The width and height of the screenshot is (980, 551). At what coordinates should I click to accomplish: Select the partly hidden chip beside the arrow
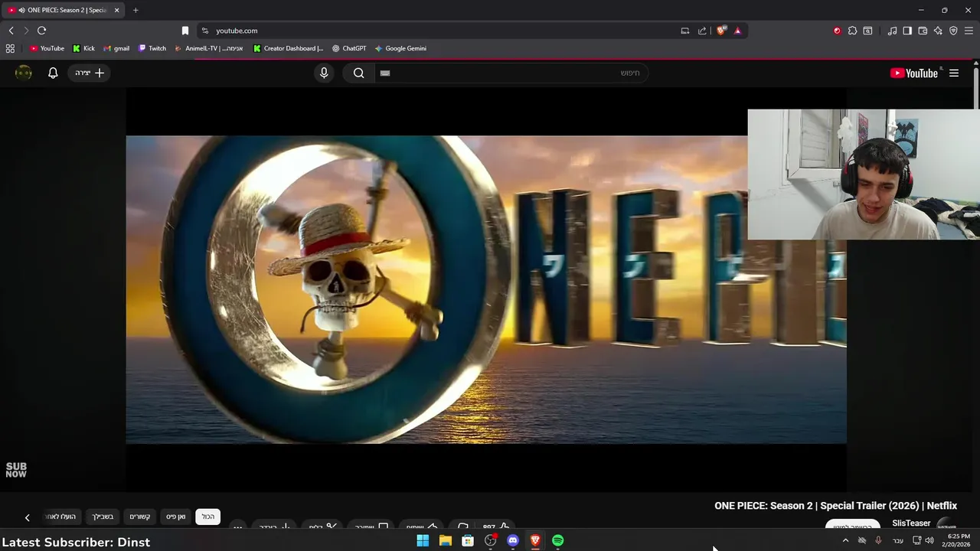click(x=60, y=517)
